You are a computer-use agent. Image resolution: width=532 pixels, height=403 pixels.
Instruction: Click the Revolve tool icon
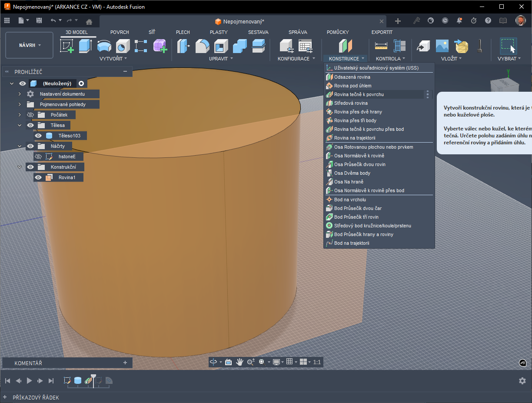point(104,46)
